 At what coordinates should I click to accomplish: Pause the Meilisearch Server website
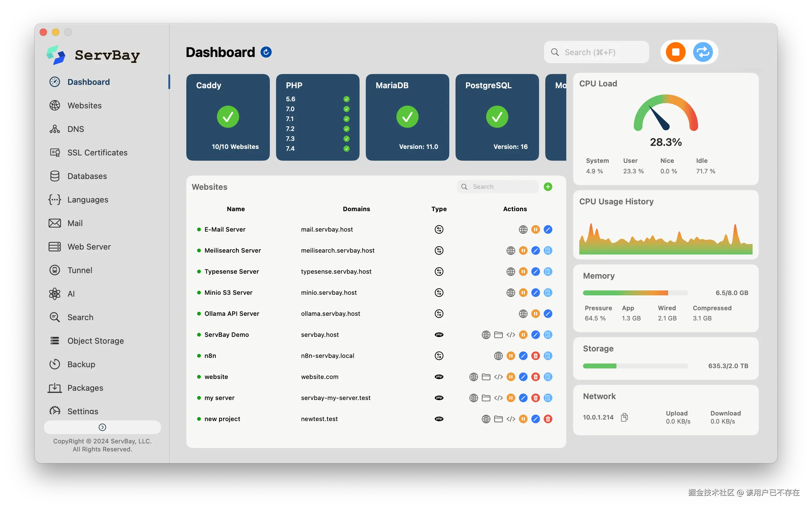coord(523,250)
